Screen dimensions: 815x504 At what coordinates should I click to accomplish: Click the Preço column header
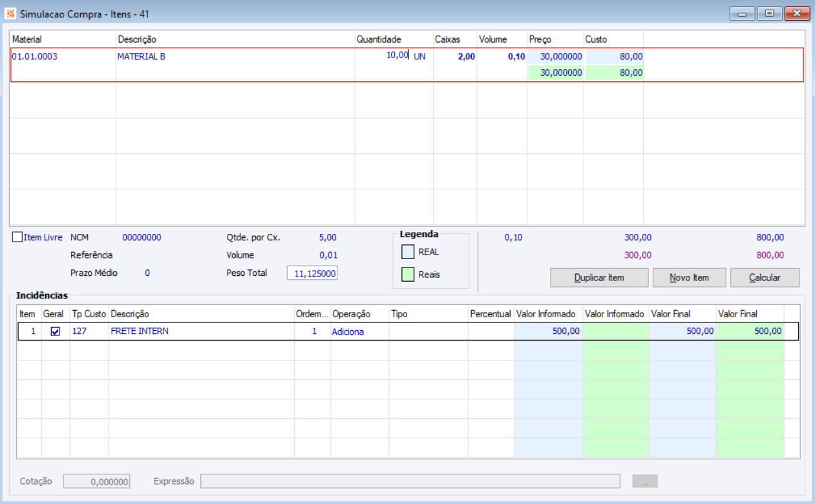pyautogui.click(x=556, y=39)
